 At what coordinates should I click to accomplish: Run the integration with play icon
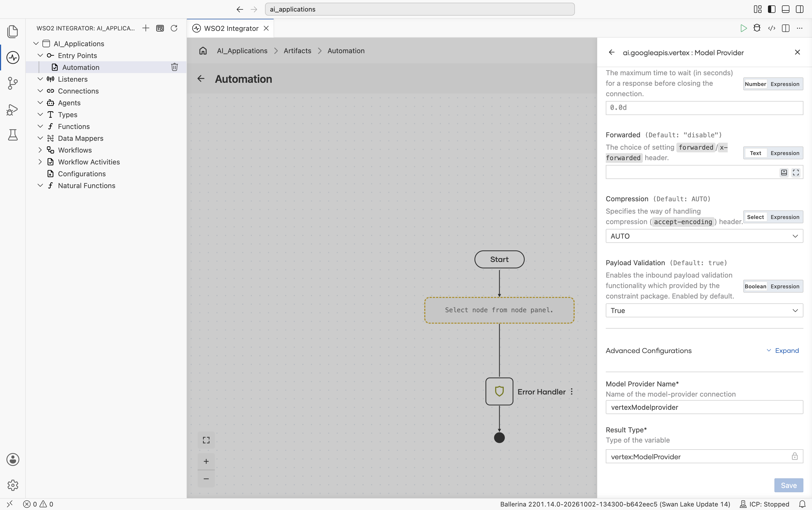(743, 28)
